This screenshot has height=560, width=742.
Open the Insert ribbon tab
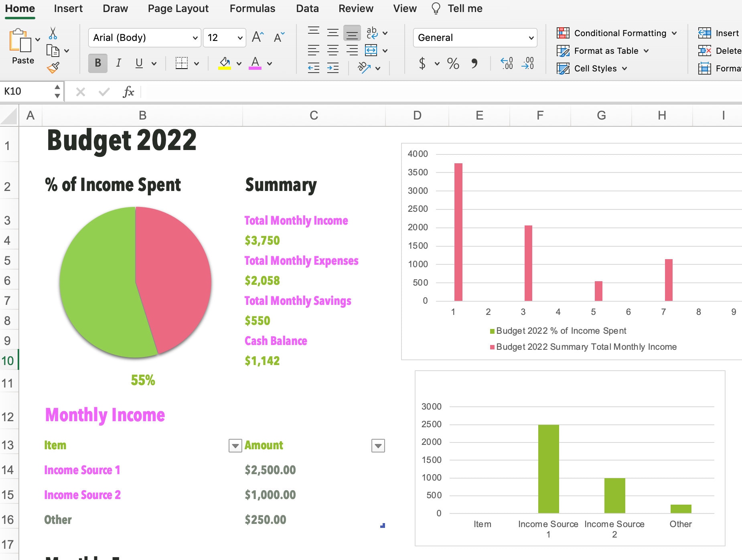point(68,8)
